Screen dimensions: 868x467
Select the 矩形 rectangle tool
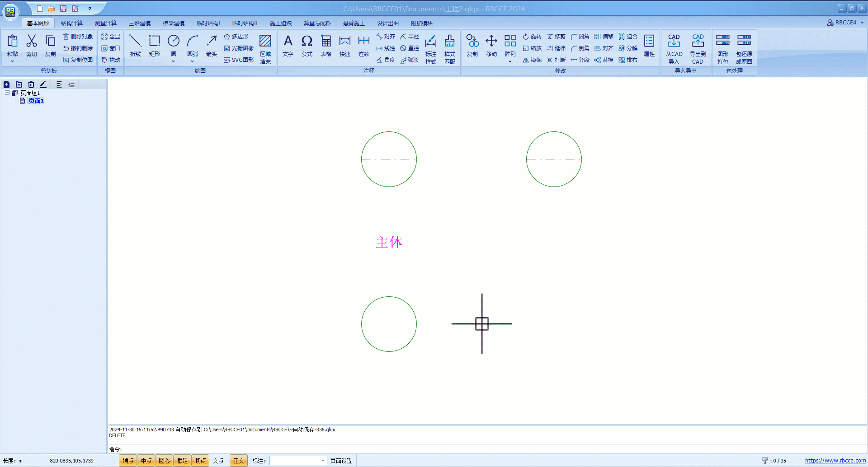click(x=155, y=46)
